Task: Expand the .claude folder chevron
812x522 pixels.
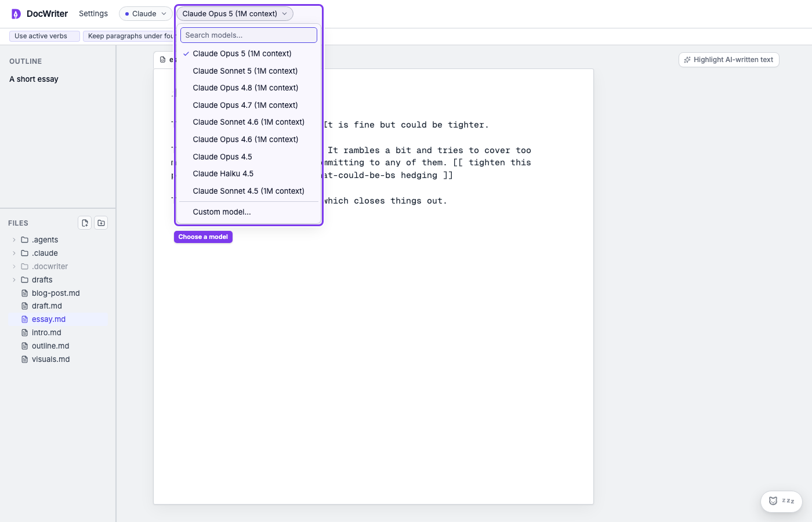Action: click(x=14, y=253)
